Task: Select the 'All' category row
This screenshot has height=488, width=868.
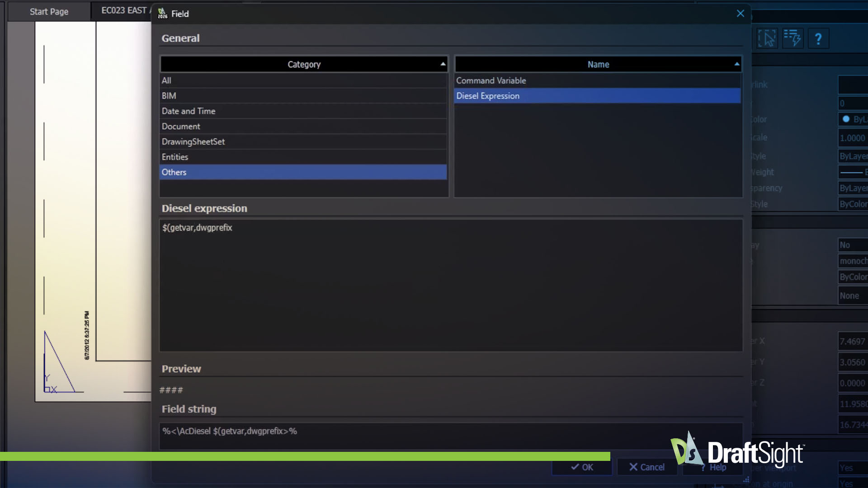Action: [303, 80]
